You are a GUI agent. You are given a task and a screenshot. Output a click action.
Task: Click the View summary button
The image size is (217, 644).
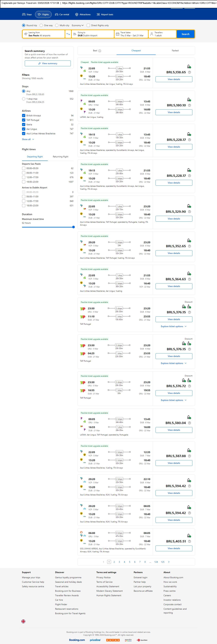48,64
